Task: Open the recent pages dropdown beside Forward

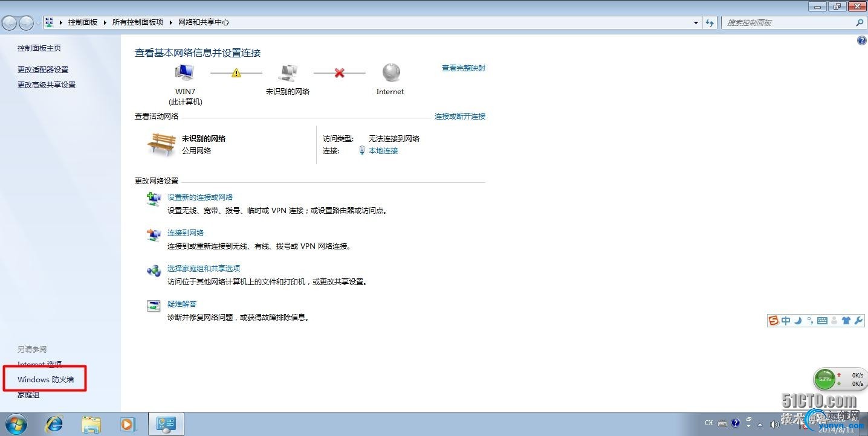Action: (x=39, y=23)
